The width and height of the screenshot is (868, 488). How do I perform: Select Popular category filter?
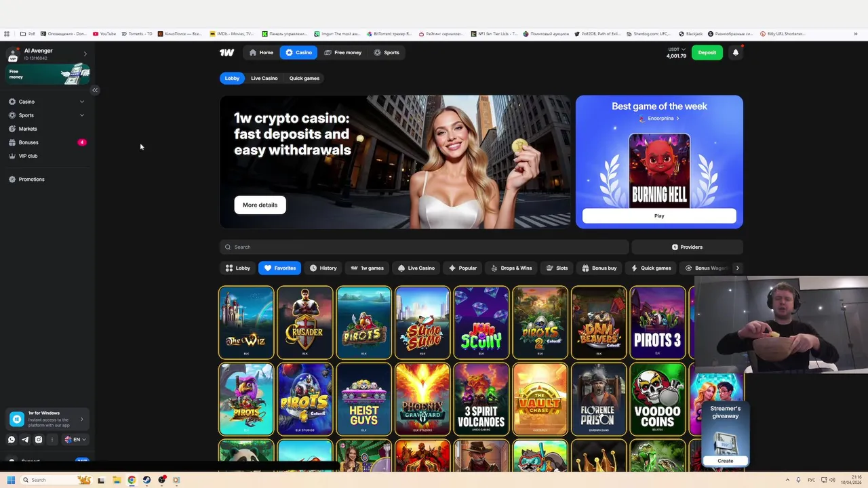point(462,268)
